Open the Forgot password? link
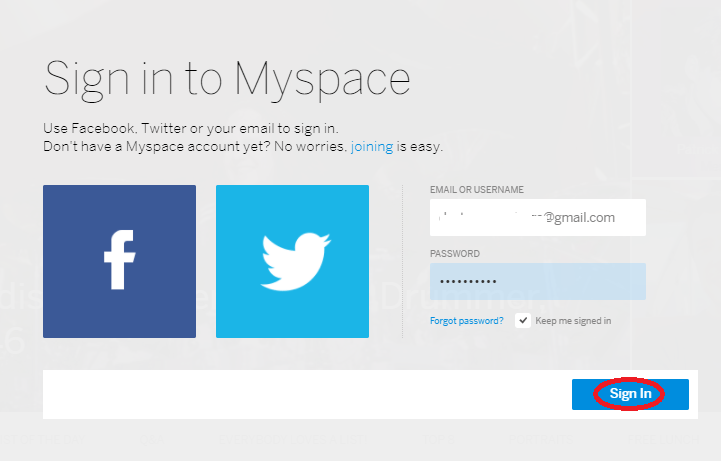This screenshot has width=721, height=461. [467, 321]
